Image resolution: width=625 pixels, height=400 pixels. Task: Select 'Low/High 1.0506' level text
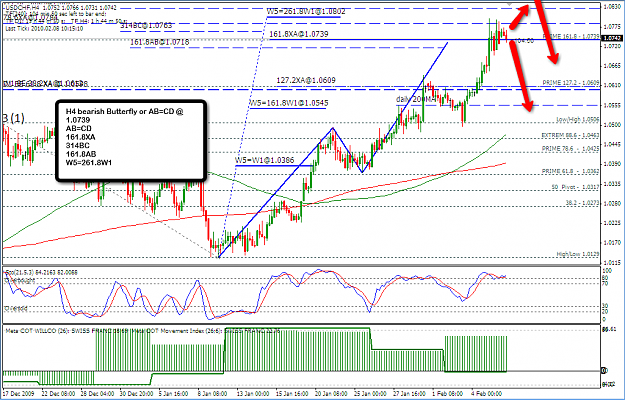(578, 119)
